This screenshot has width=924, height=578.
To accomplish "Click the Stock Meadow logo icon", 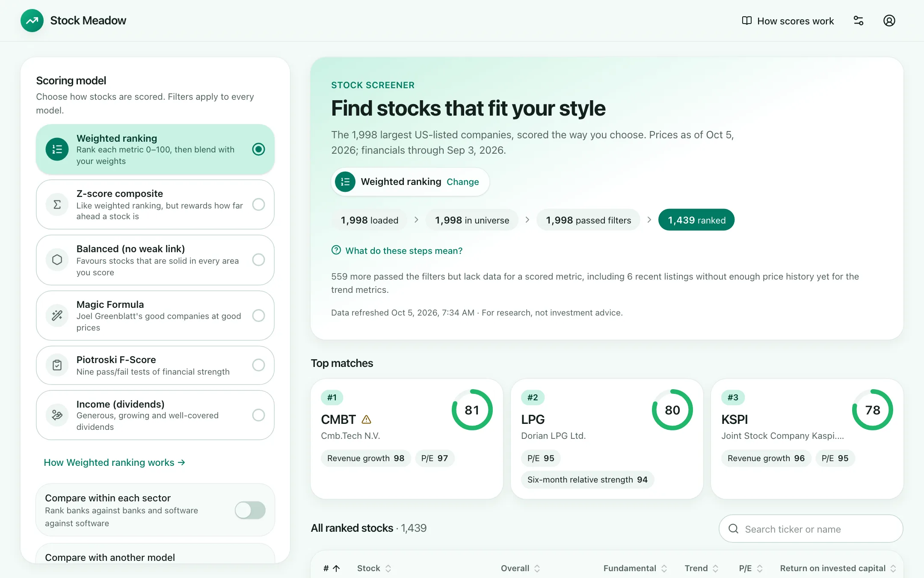I will 32,21.
